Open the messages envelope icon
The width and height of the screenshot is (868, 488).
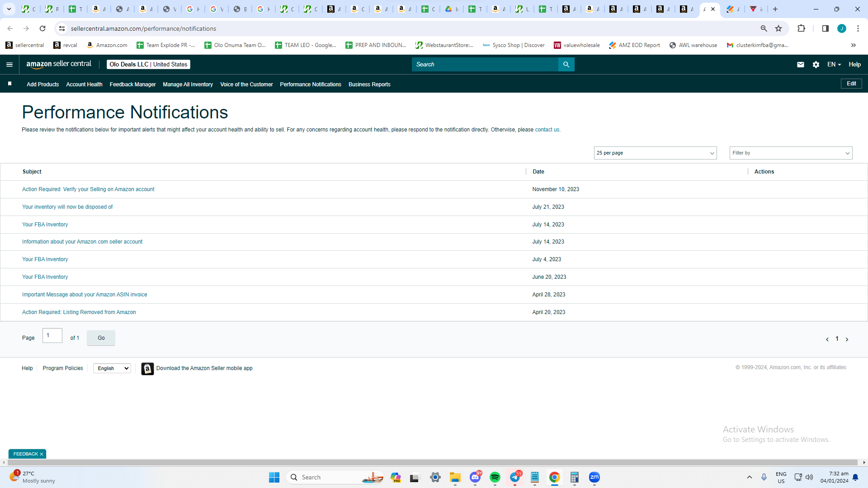click(x=801, y=65)
